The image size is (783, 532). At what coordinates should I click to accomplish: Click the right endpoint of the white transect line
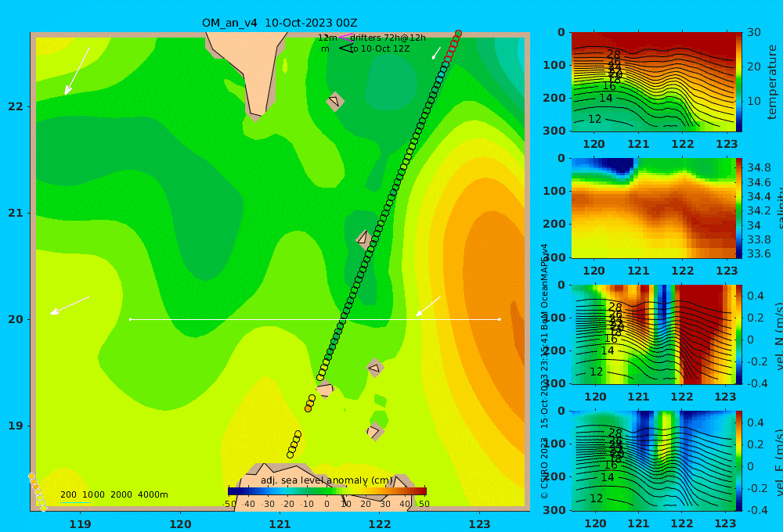500,319
